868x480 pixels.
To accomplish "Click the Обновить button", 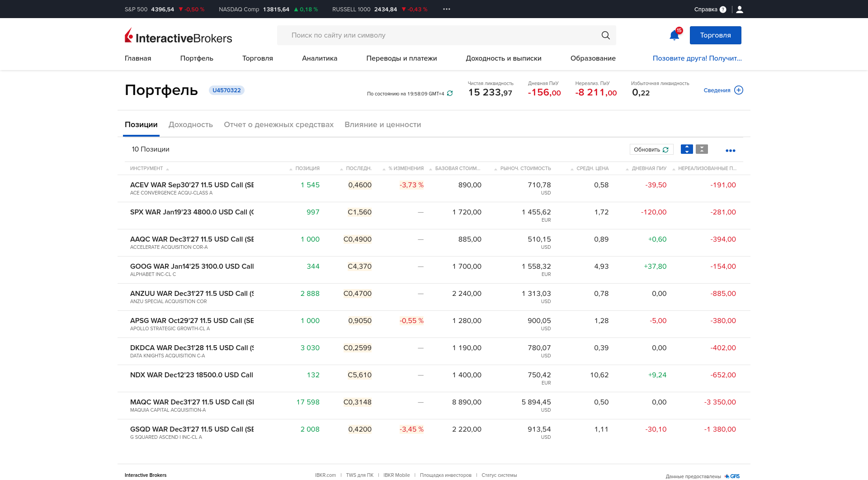I will (x=651, y=149).
